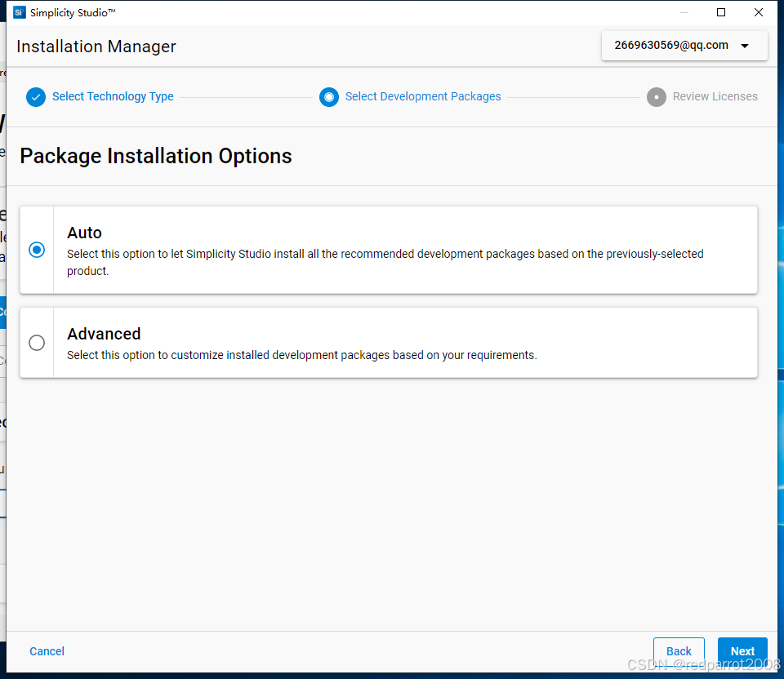Viewport: 784px width, 679px height.
Task: Click the Advanced option heading
Action: [104, 334]
